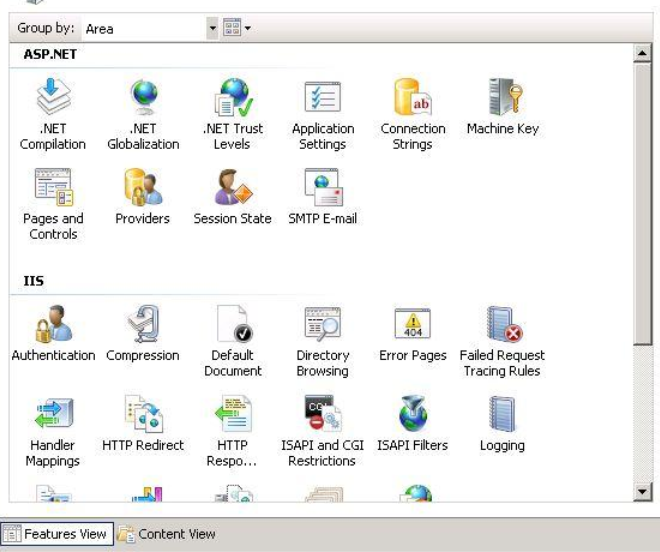Click the scrollbar up arrow
The height and width of the screenshot is (552, 660).
pos(643,52)
